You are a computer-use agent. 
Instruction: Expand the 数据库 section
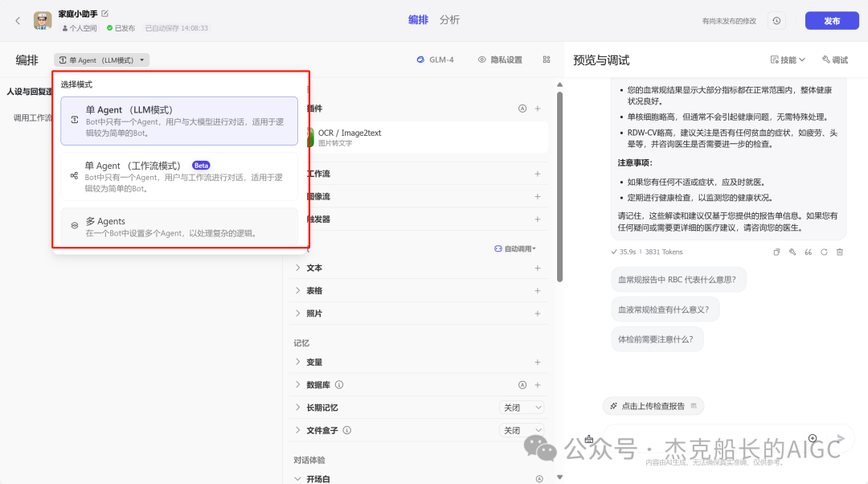click(298, 385)
